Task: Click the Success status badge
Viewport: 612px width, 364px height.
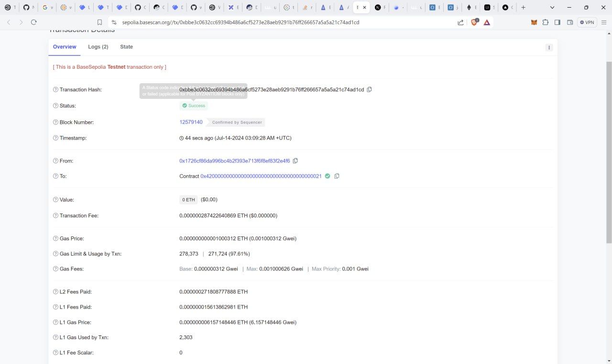Action: tap(194, 106)
